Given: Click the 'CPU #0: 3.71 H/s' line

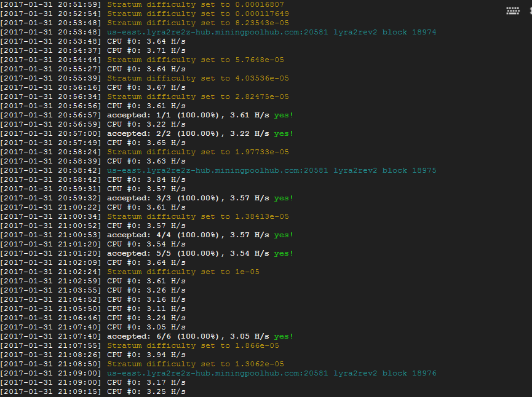Looking at the screenshot, I should (x=93, y=50).
